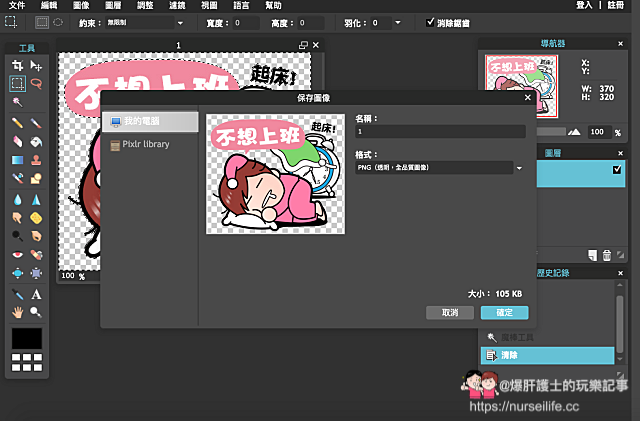
Task: Open the Language menu
Action: click(x=241, y=5)
